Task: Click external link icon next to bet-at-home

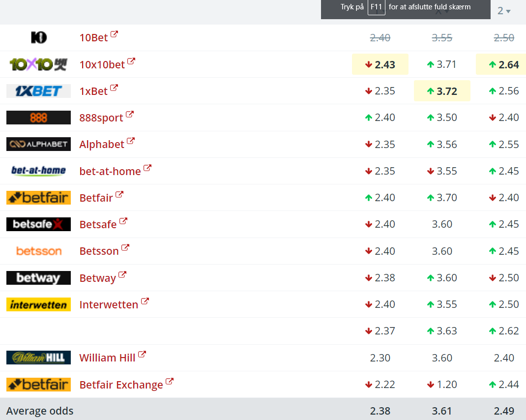Action: (x=147, y=168)
